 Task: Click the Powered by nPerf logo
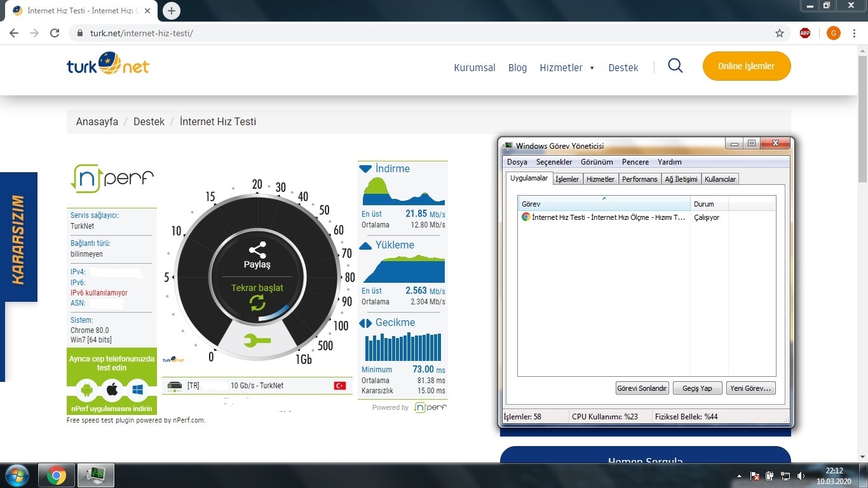[430, 407]
